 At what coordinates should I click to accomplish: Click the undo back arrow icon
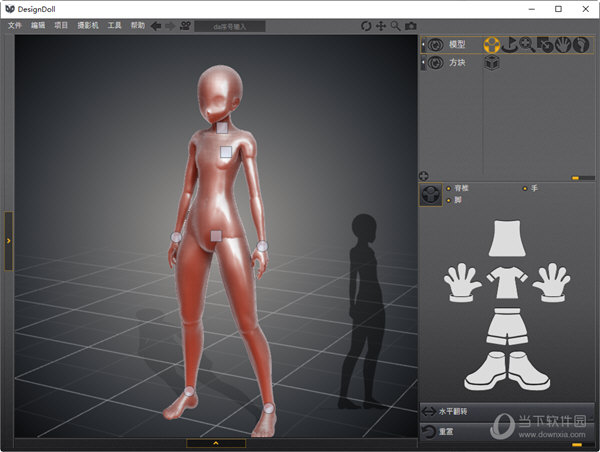[x=156, y=26]
